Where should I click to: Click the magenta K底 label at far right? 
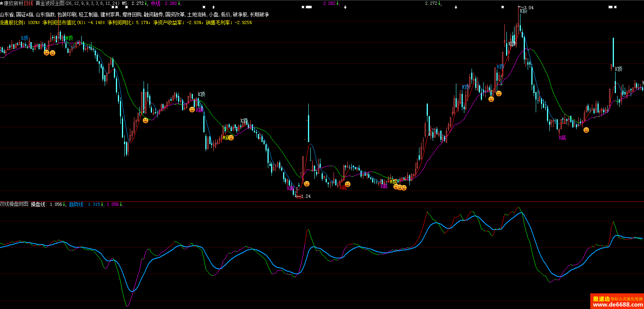[563, 138]
